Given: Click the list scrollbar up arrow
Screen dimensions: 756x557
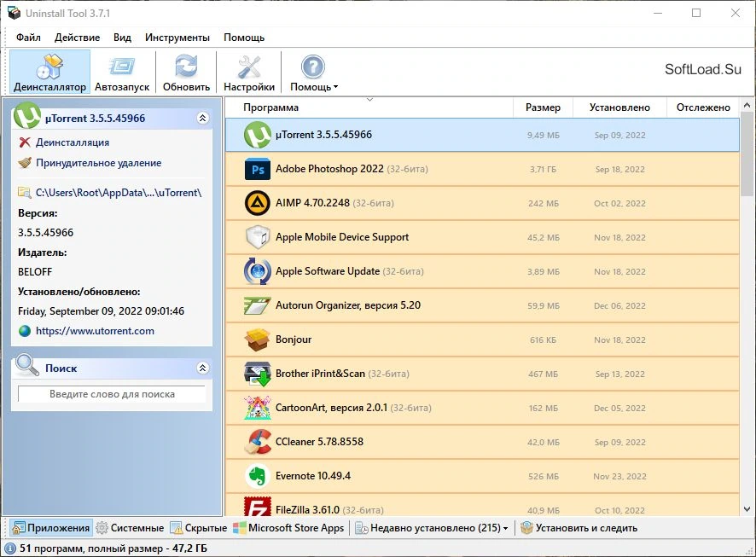Looking at the screenshot, I should click(747, 105).
